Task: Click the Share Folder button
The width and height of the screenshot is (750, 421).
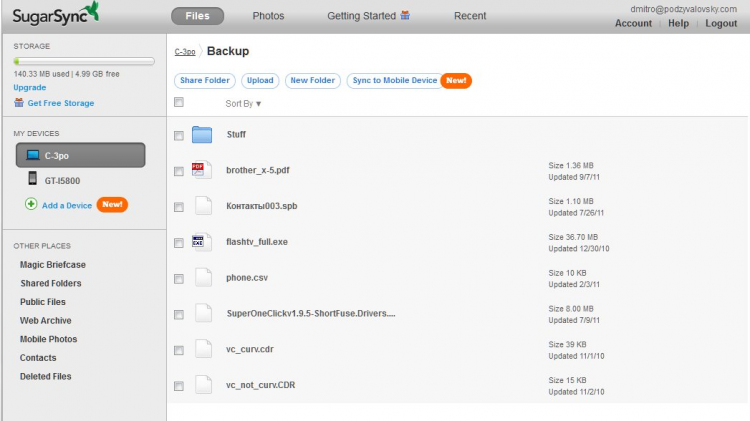Action: pyautogui.click(x=205, y=80)
